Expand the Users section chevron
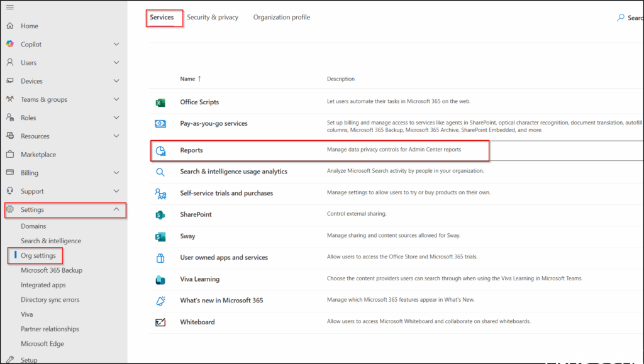The height and width of the screenshot is (364, 644). click(116, 63)
